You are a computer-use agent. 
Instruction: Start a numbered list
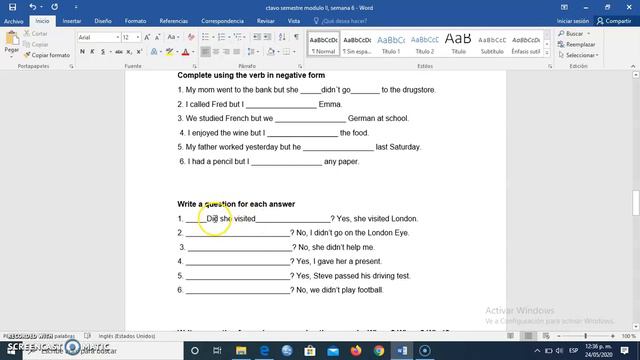point(221,37)
